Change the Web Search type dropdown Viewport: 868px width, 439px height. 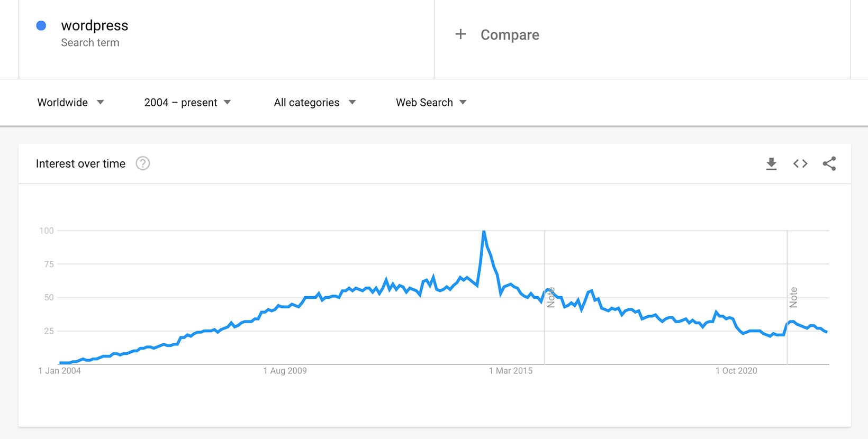pyautogui.click(x=430, y=102)
